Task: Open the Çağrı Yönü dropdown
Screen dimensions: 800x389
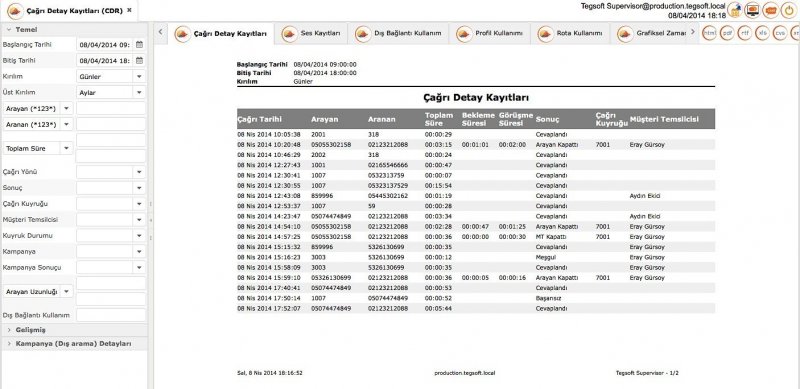Action: (111, 172)
